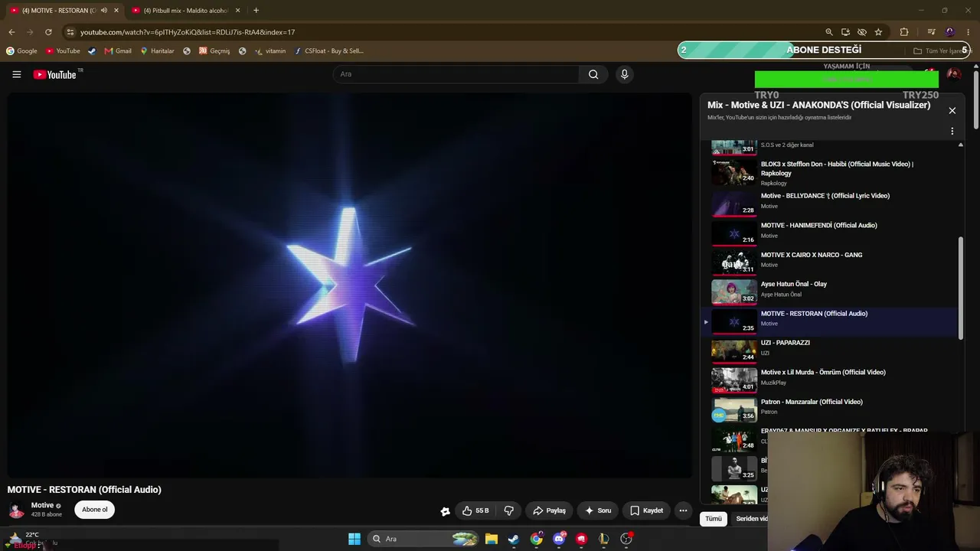Click the playlist panel scrollbar

click(x=961, y=287)
